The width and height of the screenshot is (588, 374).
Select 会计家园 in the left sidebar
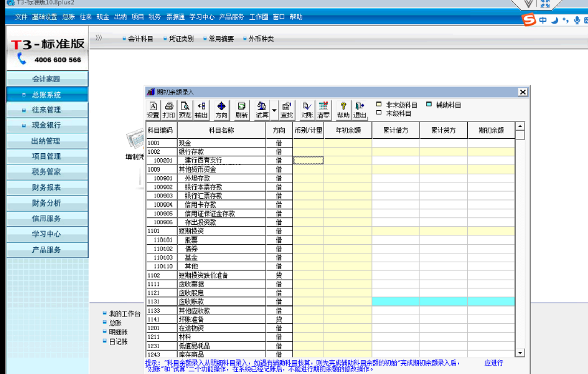47,79
